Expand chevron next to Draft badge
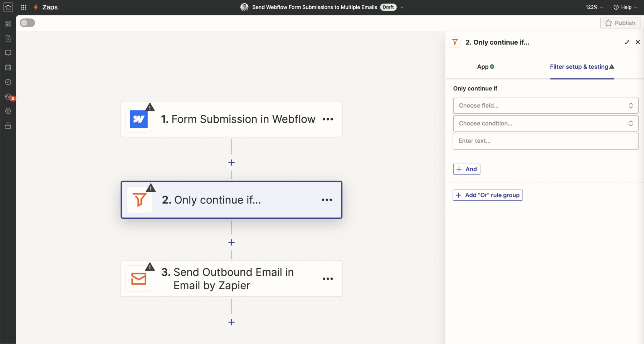The image size is (644, 344). click(x=402, y=7)
